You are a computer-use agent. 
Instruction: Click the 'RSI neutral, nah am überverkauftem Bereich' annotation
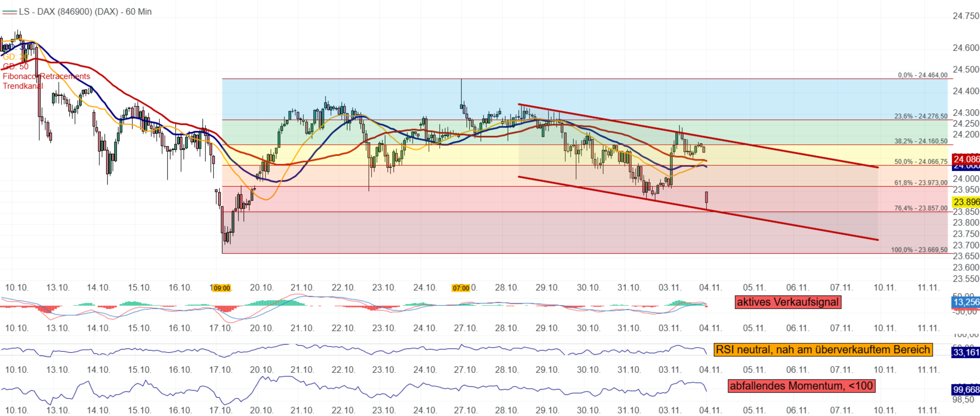(823, 349)
